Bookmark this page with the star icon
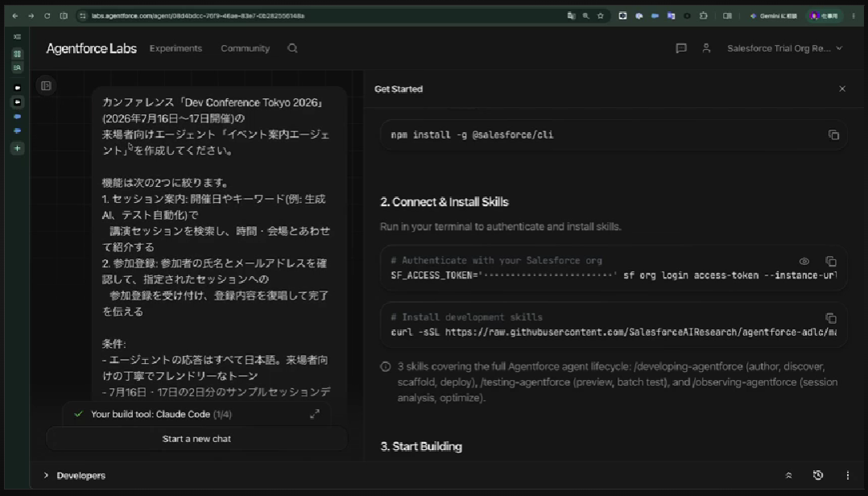Screen dimensions: 868x496 [601, 16]
